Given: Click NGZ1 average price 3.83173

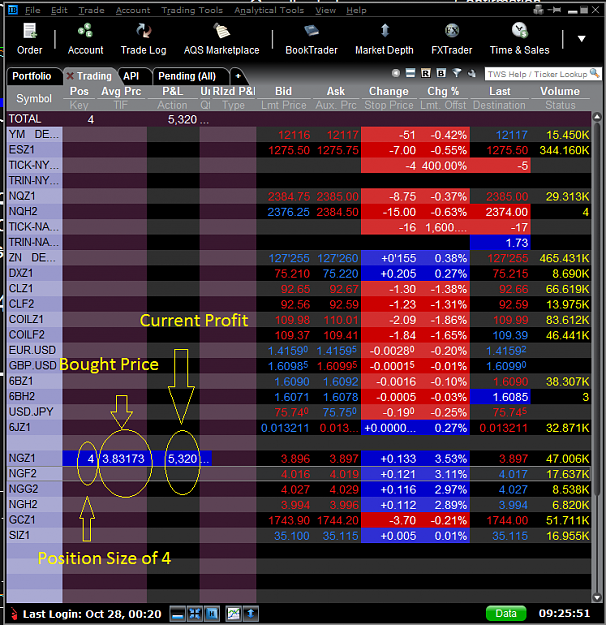Looking at the screenshot, I should [123, 459].
